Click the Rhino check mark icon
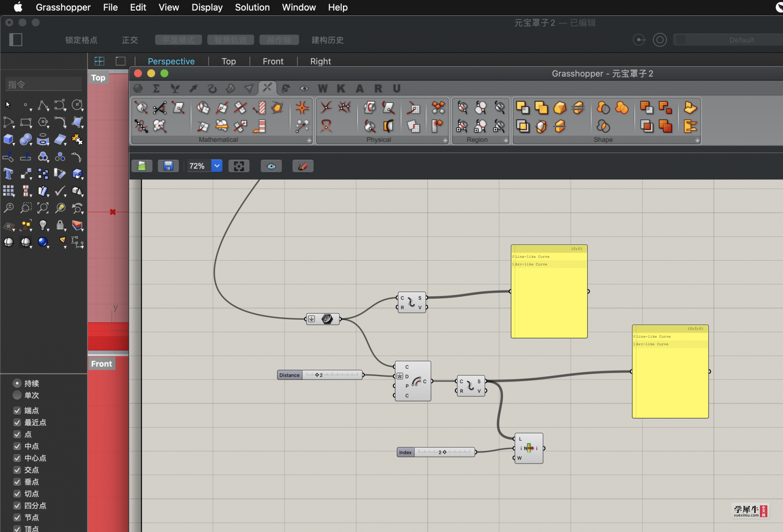This screenshot has width=783, height=532. (x=60, y=191)
